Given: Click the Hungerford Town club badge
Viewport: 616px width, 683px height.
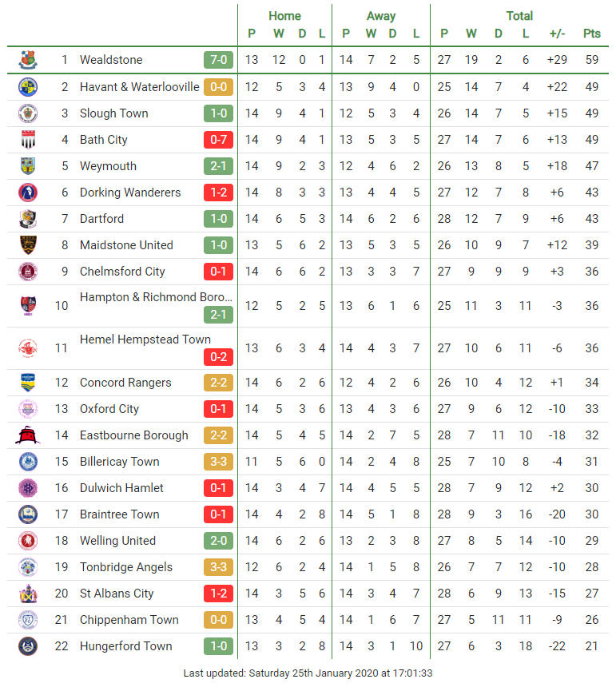Looking at the screenshot, I should (x=28, y=646).
